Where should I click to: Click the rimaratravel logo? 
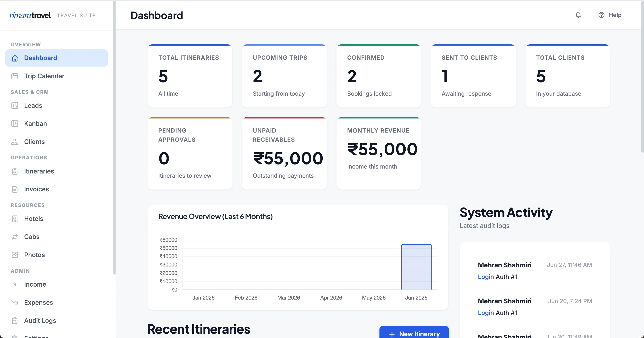click(30, 15)
